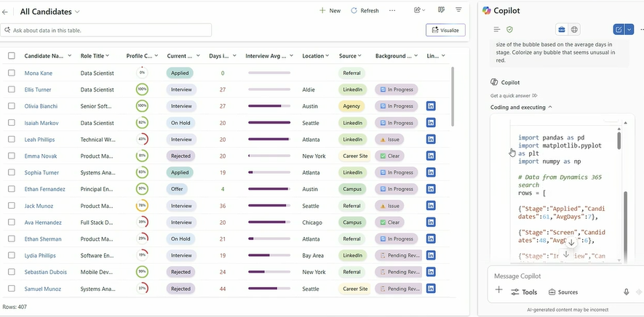Click the LinkedIn icon in Ellis Turner's row

point(430,89)
